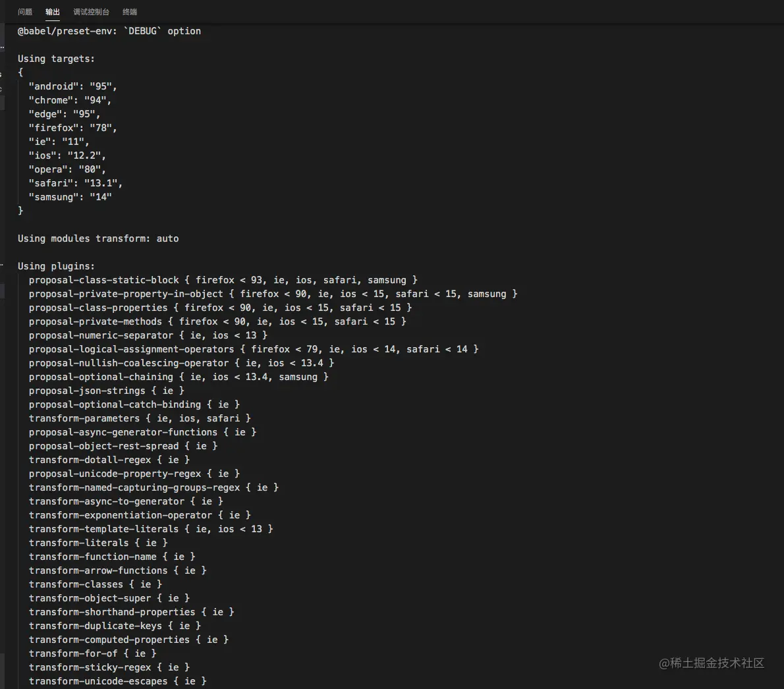Select the '"opera": "80",' line
The width and height of the screenshot is (784, 689).
[x=67, y=169]
